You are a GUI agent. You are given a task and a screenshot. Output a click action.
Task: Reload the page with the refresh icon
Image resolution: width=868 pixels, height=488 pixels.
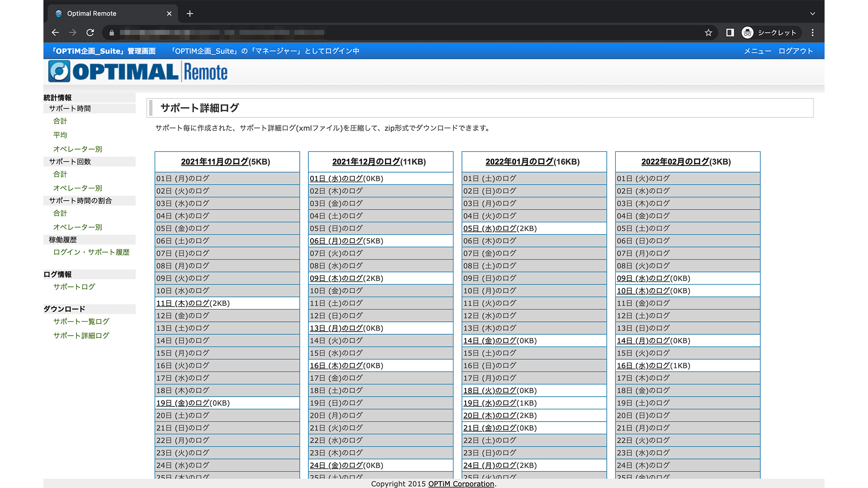[90, 33]
